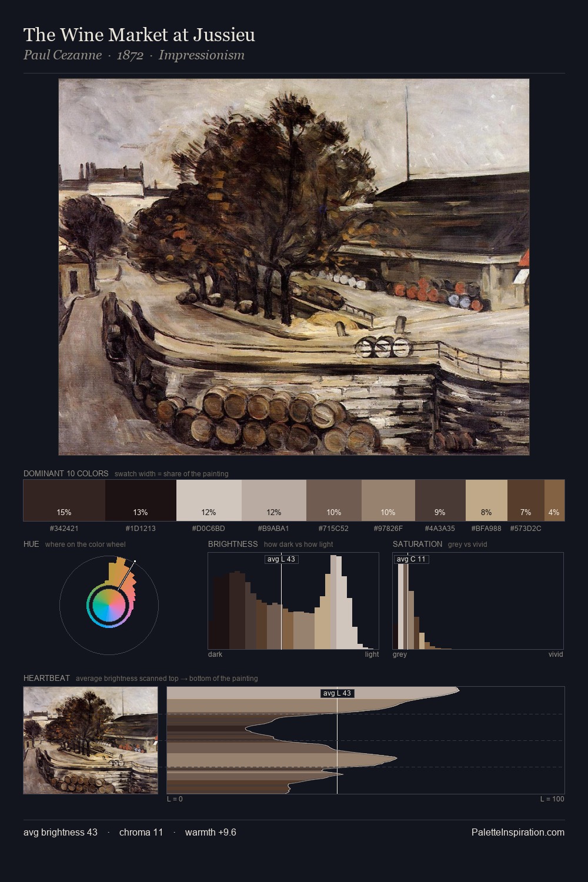The height and width of the screenshot is (882, 588).
Task: Click the 'HUE' section heading
Action: tap(31, 544)
